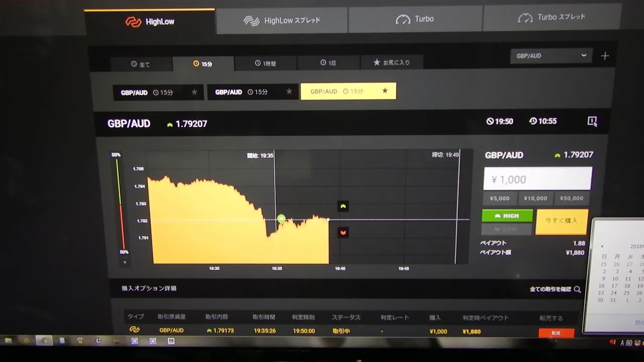
Task: Click the green entry point marker on chart
Action: (281, 218)
